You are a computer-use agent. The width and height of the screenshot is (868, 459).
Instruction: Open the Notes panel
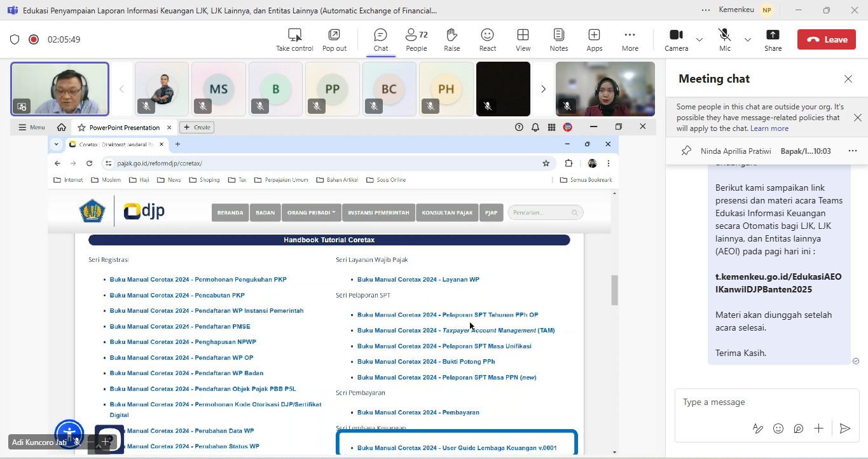[558, 39]
